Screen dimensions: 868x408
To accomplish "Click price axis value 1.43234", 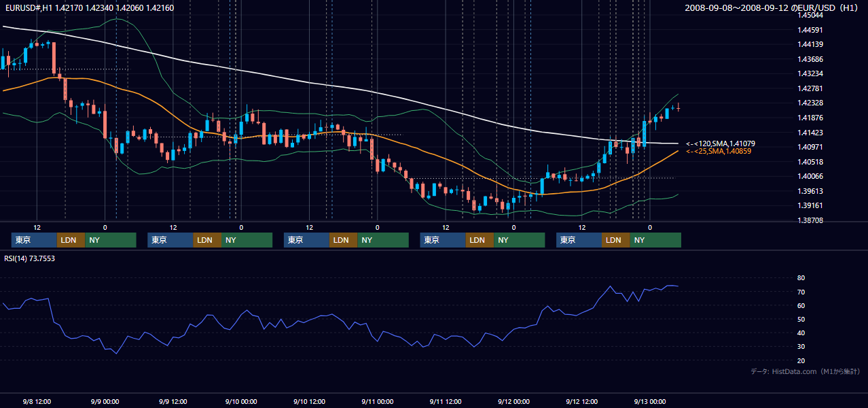I will tap(810, 73).
